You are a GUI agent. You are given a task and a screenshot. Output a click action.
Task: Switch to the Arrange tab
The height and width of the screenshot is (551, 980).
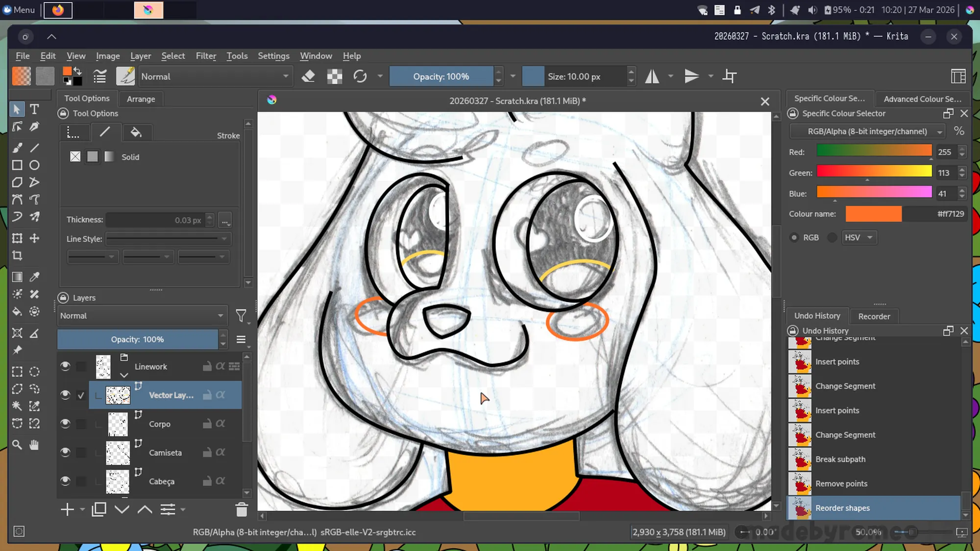point(141,99)
